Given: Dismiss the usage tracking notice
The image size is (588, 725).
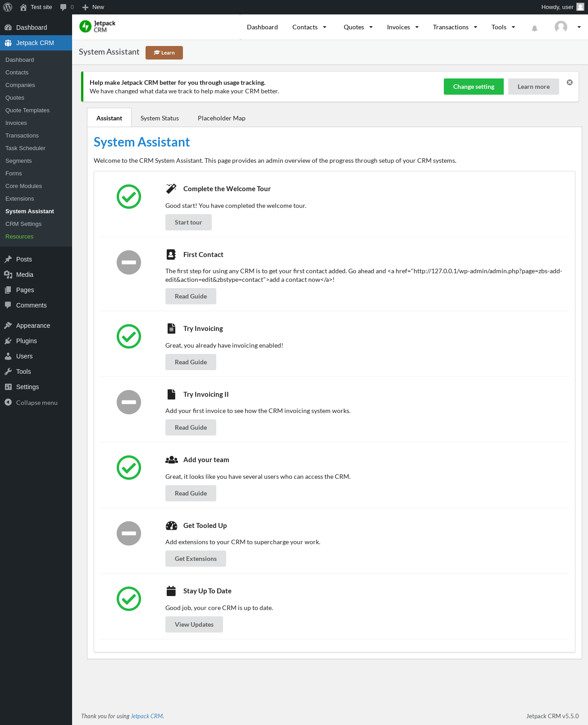Looking at the screenshot, I should coord(570,83).
